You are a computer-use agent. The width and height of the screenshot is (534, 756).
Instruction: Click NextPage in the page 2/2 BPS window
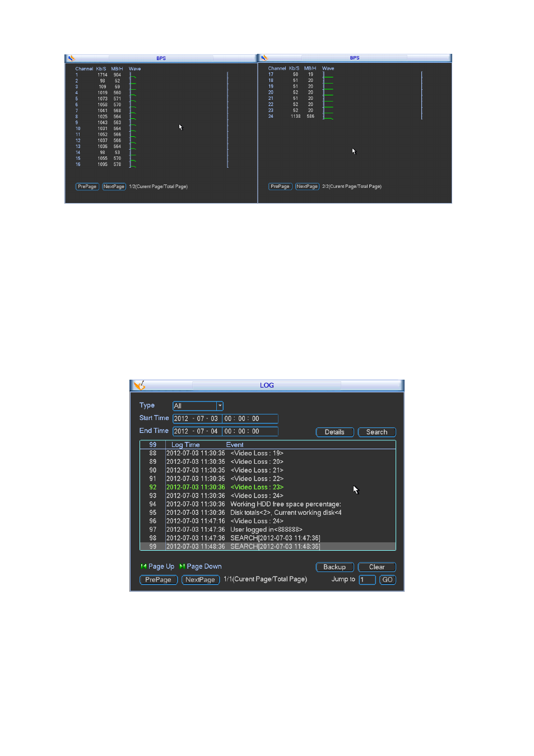click(307, 187)
